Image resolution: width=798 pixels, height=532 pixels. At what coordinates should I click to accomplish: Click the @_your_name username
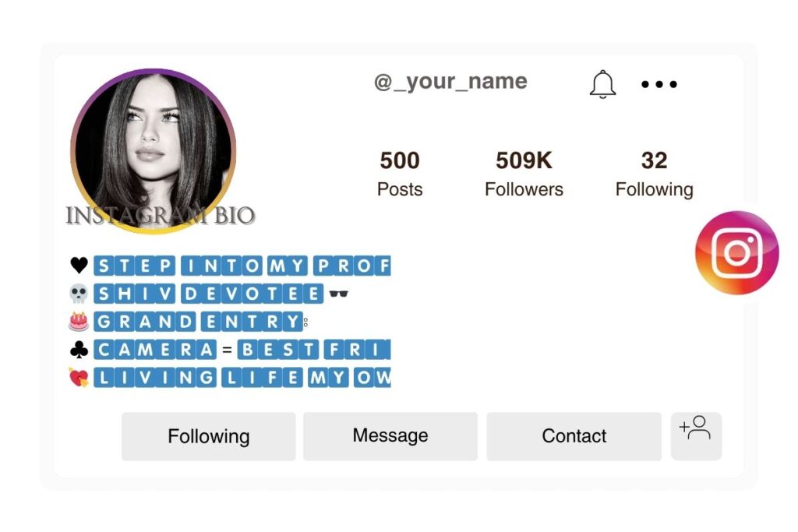point(450,81)
